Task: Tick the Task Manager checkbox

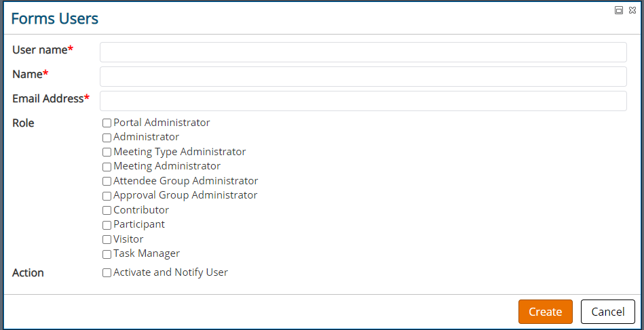Action: 107,254
